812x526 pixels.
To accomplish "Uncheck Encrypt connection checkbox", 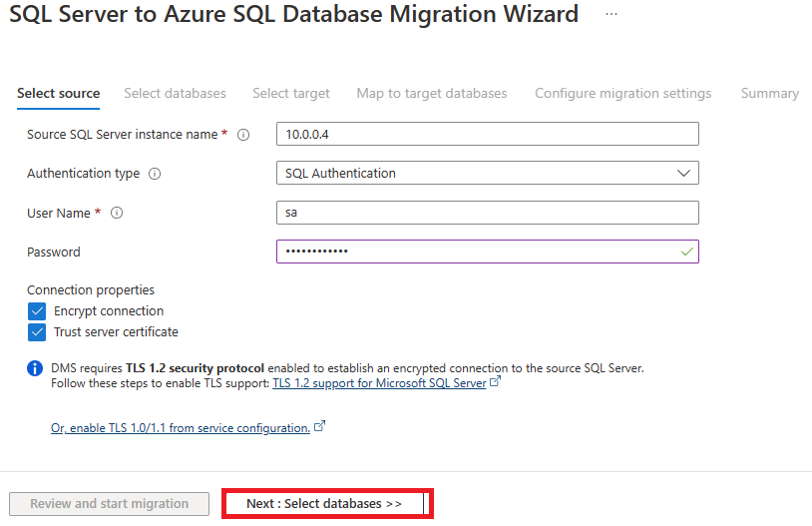I will 37,311.
